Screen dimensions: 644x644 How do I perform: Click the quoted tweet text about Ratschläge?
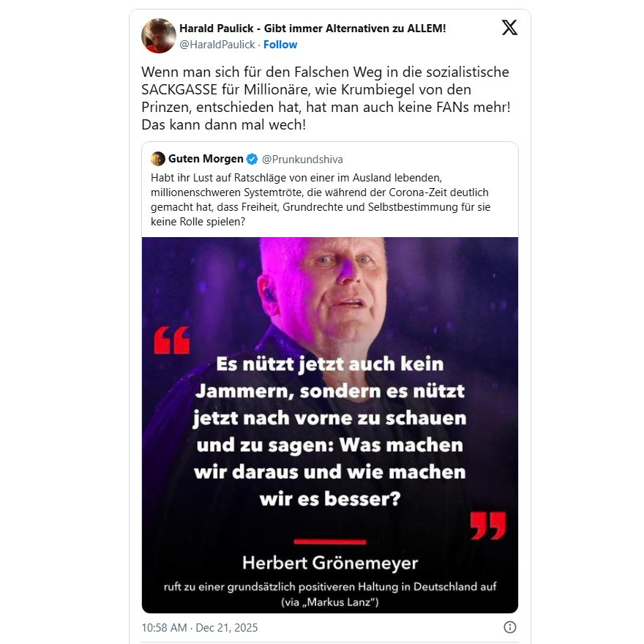pyautogui.click(x=321, y=200)
